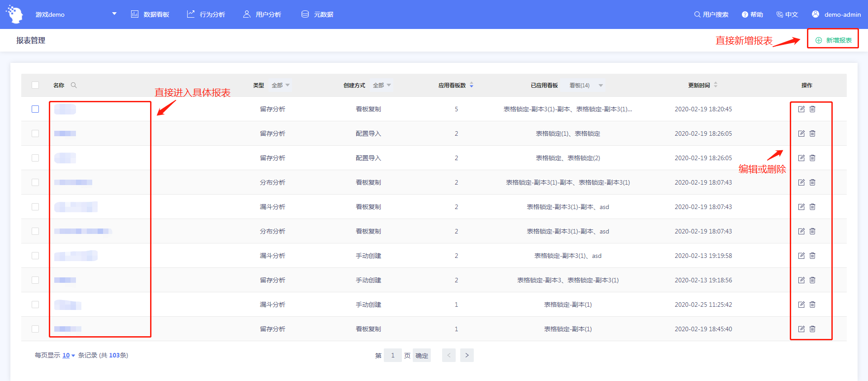Image resolution: width=868 pixels, height=381 pixels.
Task: Delete the report applied to 表格锁定(1)、表格锁定
Action: click(812, 133)
